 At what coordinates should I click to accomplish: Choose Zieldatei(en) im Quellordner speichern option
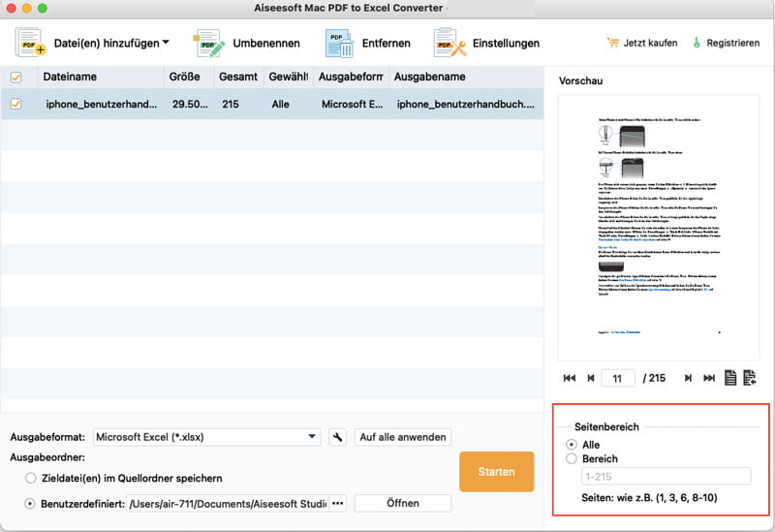pos(32,478)
